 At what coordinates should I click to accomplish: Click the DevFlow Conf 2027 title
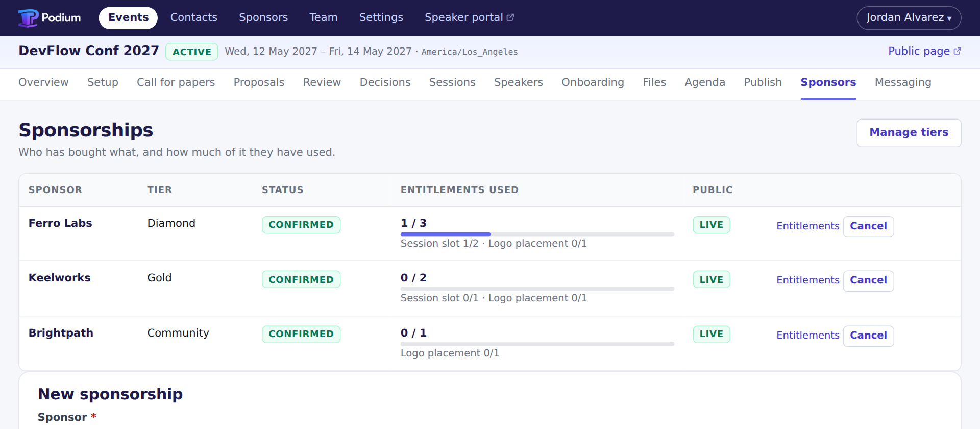coord(89,51)
